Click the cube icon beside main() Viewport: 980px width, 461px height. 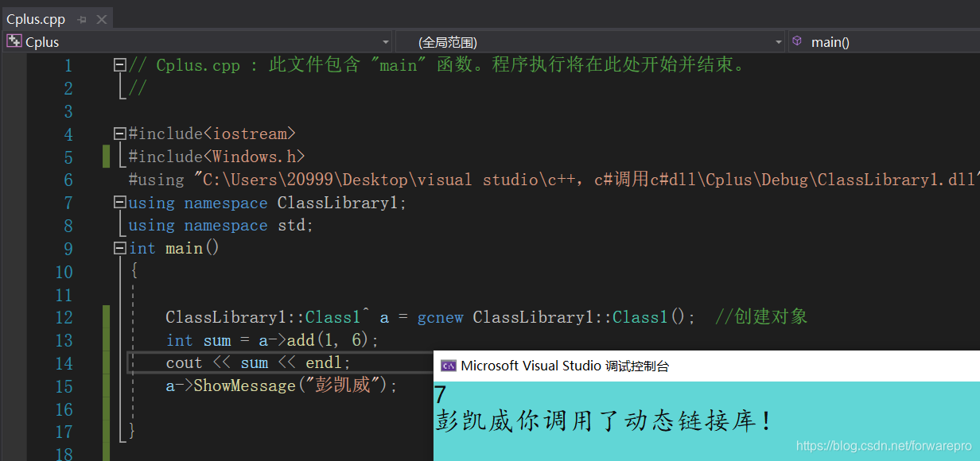(x=797, y=41)
